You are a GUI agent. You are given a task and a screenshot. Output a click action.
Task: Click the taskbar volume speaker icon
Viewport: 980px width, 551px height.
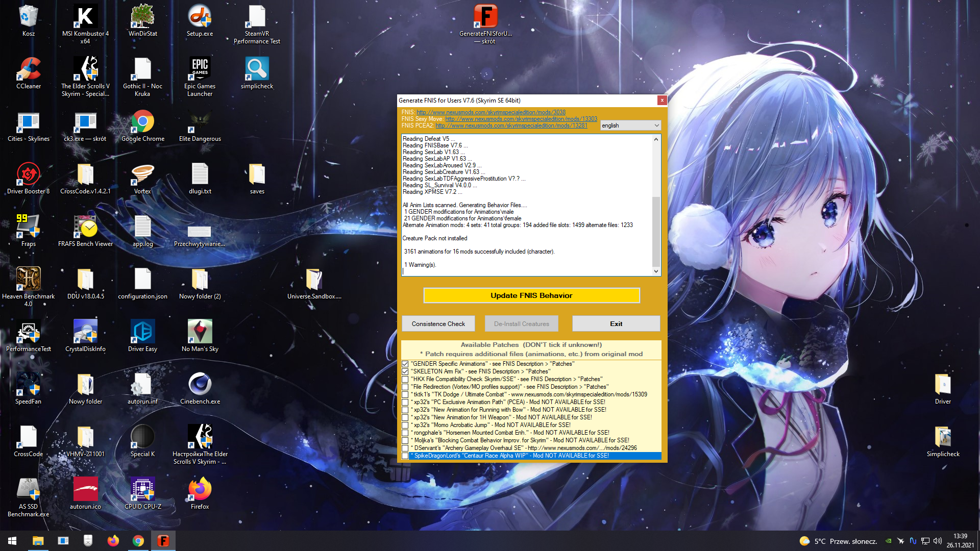pyautogui.click(x=937, y=541)
